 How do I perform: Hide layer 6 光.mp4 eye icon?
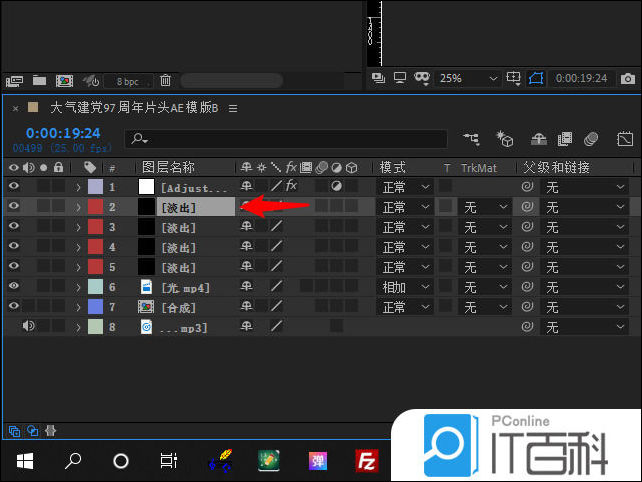(14, 286)
